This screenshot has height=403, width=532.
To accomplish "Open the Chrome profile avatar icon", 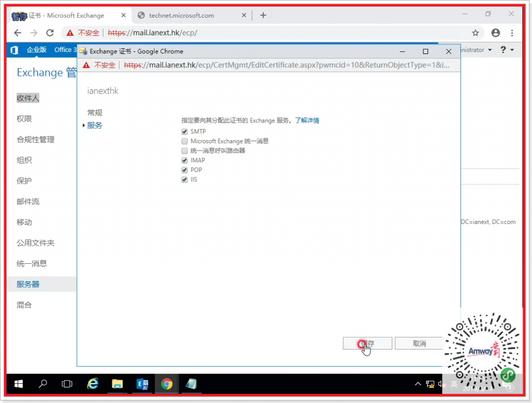I will tap(495, 33).
